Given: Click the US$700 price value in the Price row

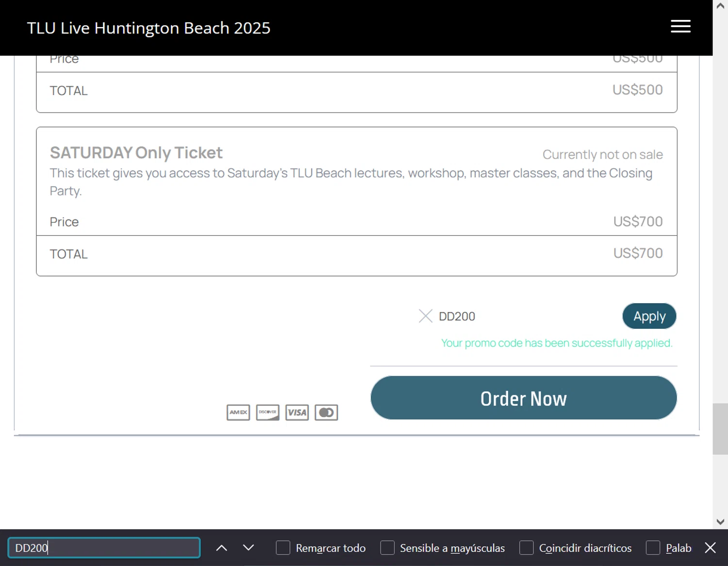Looking at the screenshot, I should coord(638,222).
